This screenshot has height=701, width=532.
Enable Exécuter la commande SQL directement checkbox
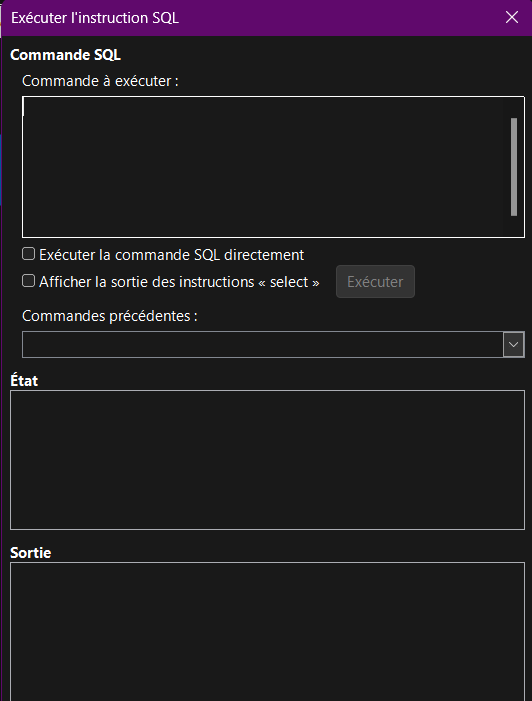pos(29,254)
